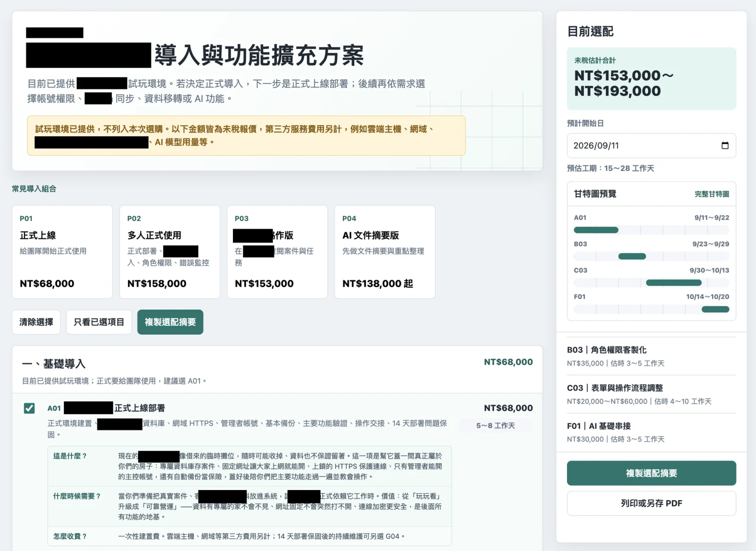Uncheck the A01 正式上線部署 checkbox

click(x=29, y=408)
